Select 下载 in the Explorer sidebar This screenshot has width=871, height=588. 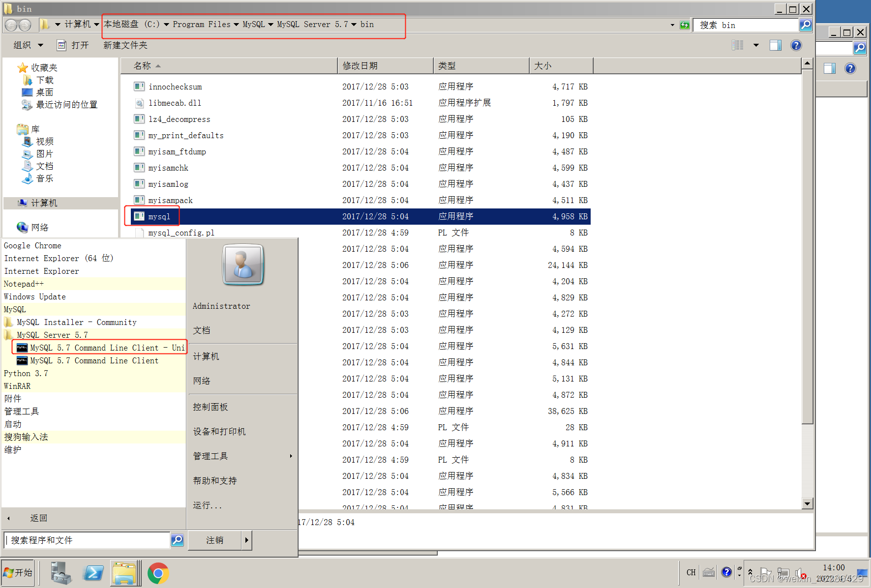(x=45, y=80)
